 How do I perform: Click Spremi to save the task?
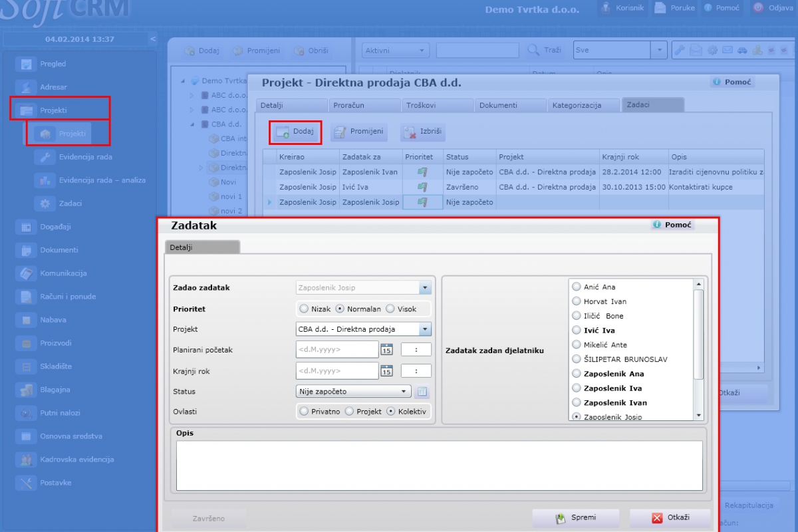[576, 518]
